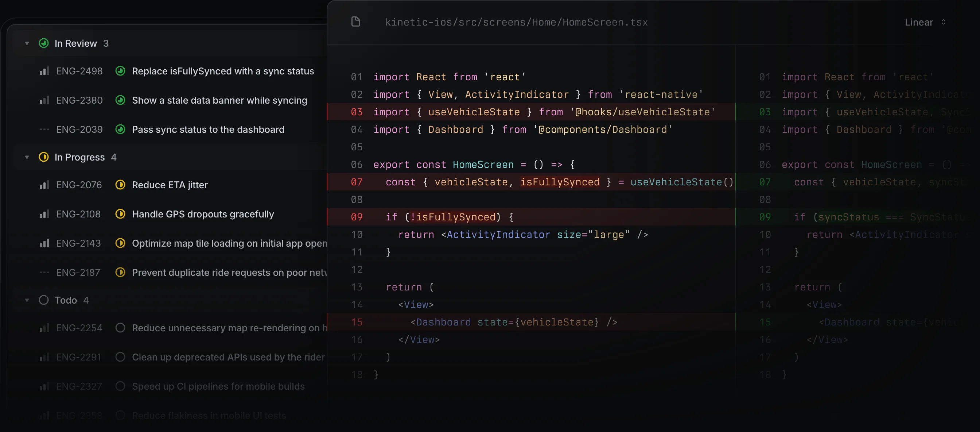Change todo status icon of ENG-2254
980x432 pixels.
120,328
